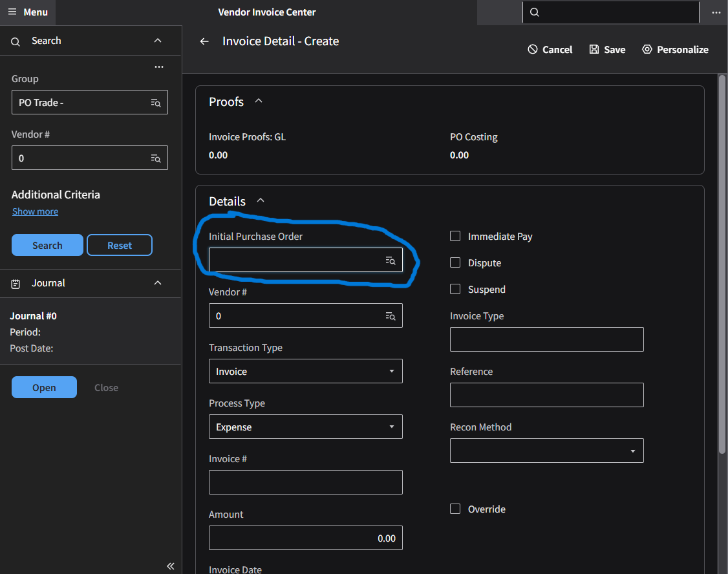Open the Process Type dropdown

pyautogui.click(x=305, y=427)
